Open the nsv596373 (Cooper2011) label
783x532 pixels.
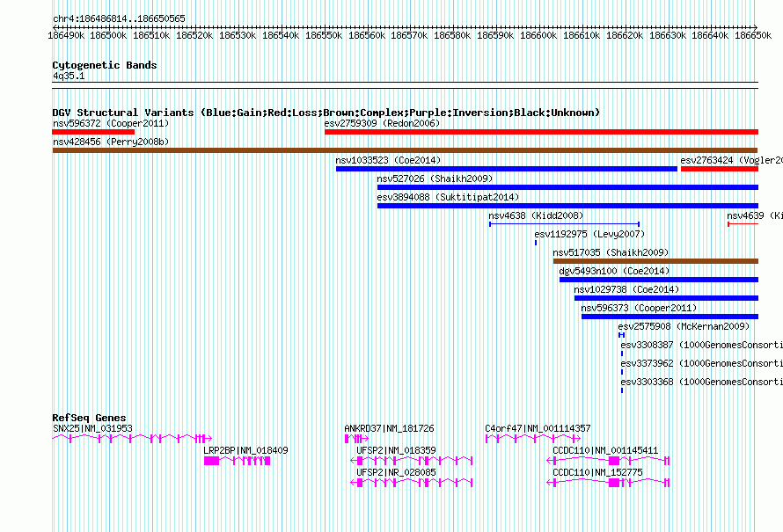(640, 308)
